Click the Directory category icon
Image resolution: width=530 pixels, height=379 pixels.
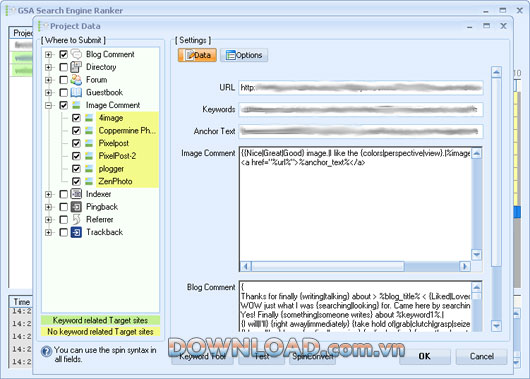[76, 67]
